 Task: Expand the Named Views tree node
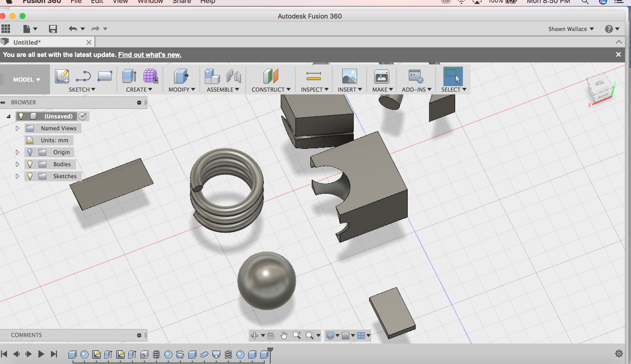pos(17,128)
